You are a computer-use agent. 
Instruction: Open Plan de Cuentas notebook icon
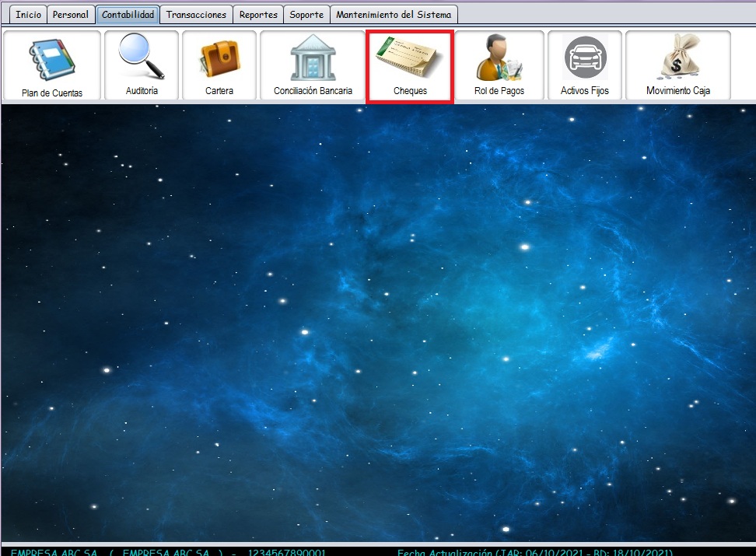pyautogui.click(x=51, y=60)
